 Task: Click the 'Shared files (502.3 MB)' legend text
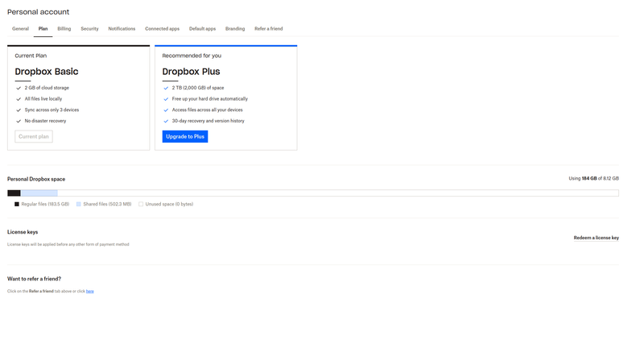click(107, 204)
